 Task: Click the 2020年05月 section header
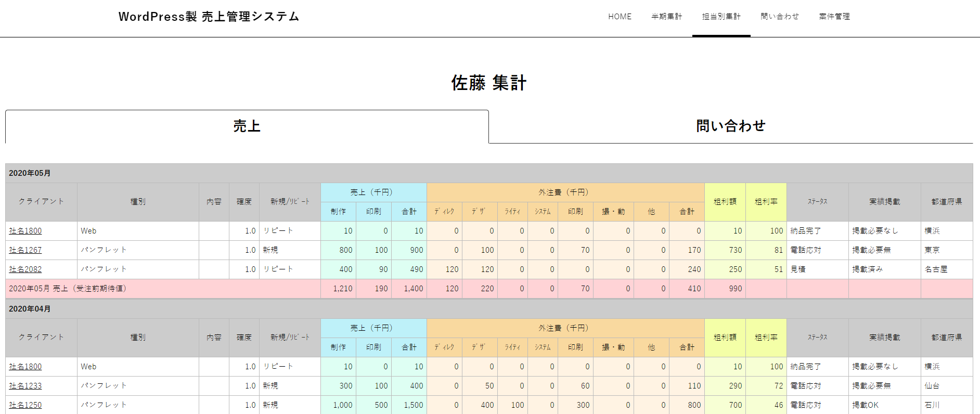pyautogui.click(x=30, y=173)
